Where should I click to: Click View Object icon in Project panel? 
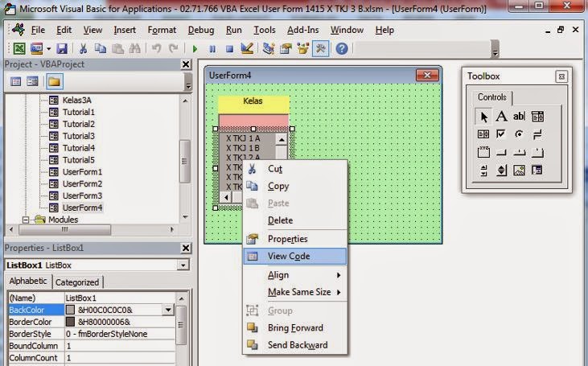33,81
